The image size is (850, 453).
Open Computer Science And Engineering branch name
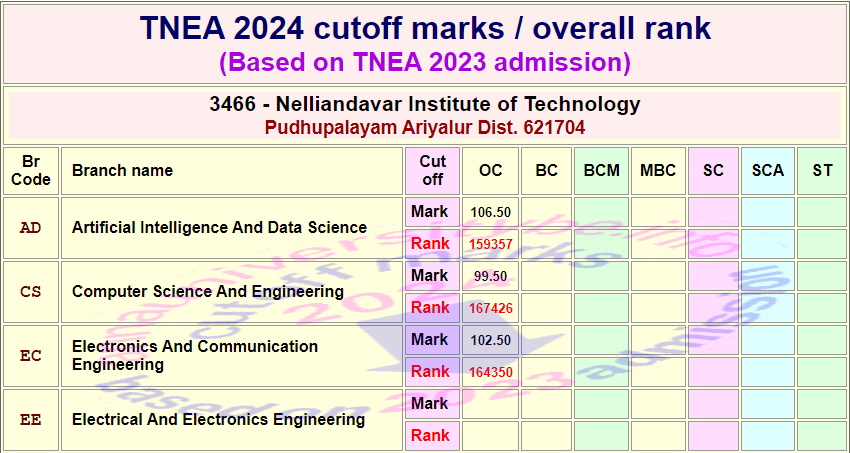coord(207,292)
